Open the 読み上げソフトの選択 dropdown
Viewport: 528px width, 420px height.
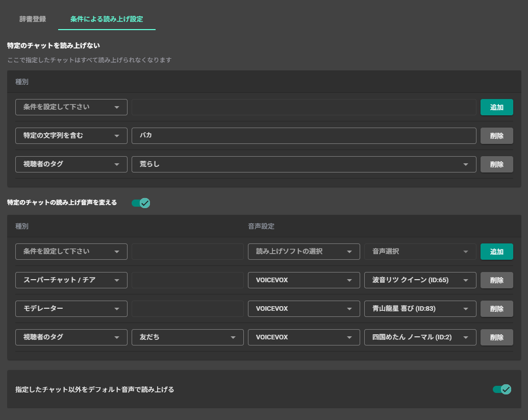click(304, 252)
